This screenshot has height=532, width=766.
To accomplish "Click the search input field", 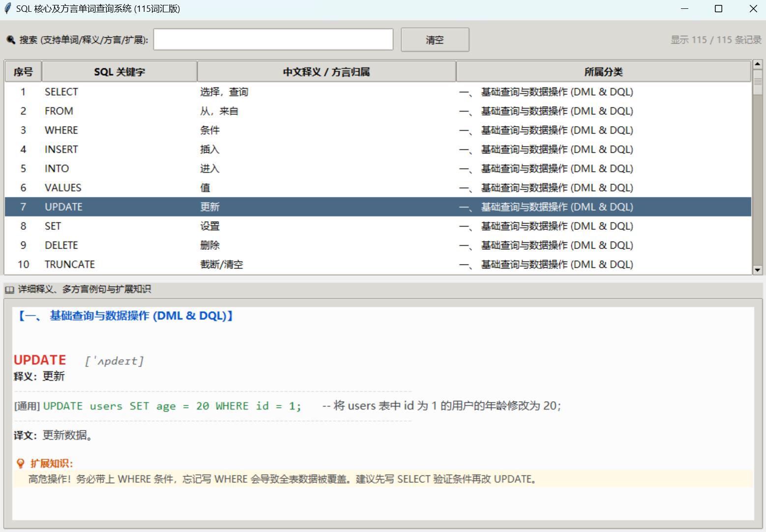I will coord(273,39).
